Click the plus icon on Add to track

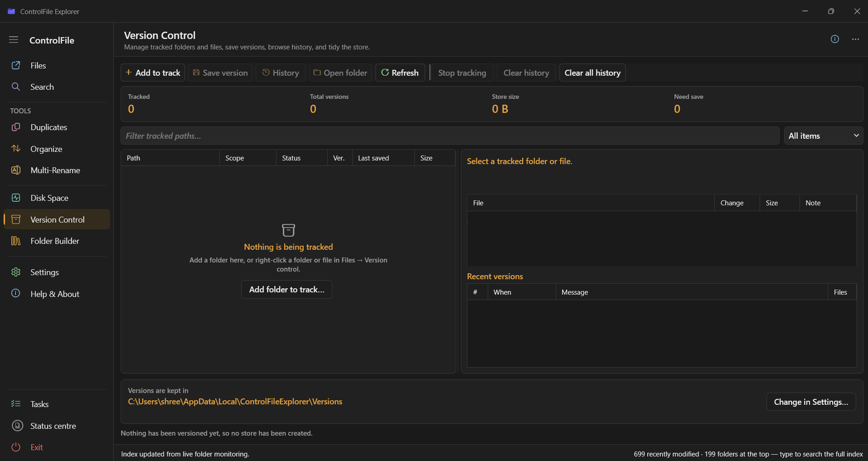tap(129, 73)
